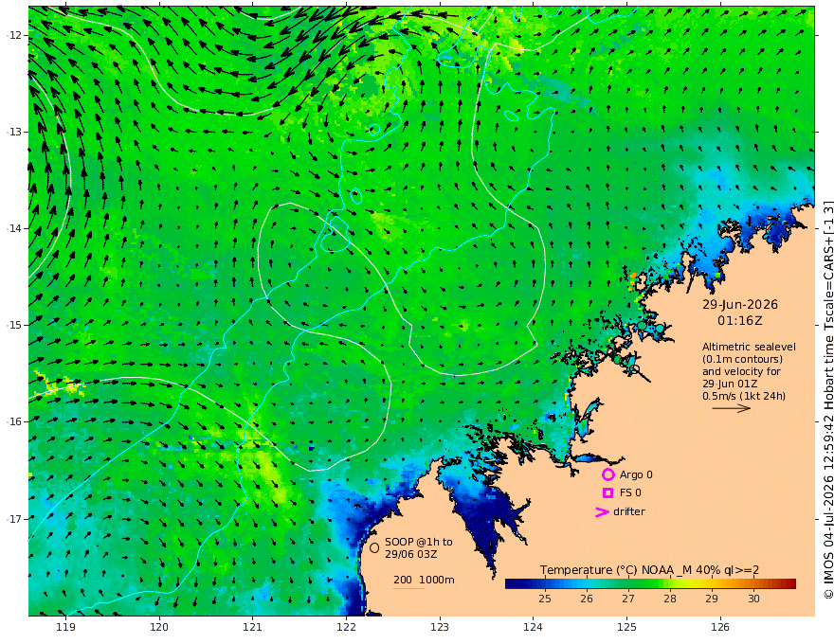Click the longitude axis label 125
834x644 pixels.
[x=627, y=628]
